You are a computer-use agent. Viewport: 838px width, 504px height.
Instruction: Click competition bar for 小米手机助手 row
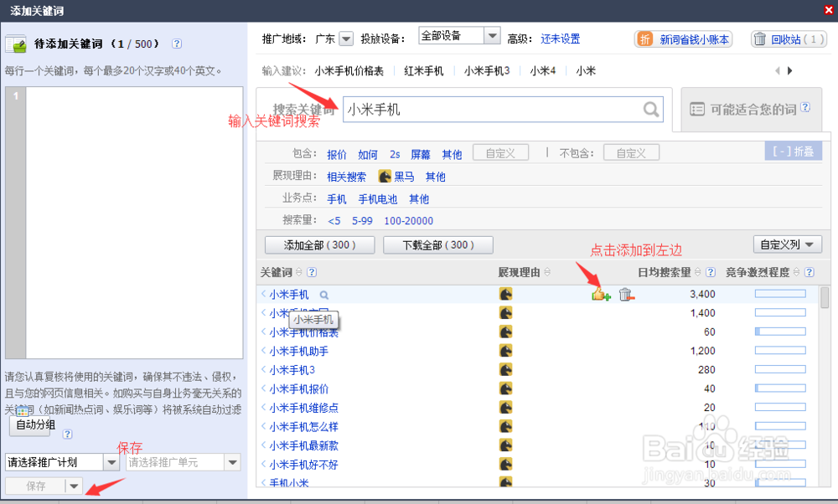tap(780, 350)
